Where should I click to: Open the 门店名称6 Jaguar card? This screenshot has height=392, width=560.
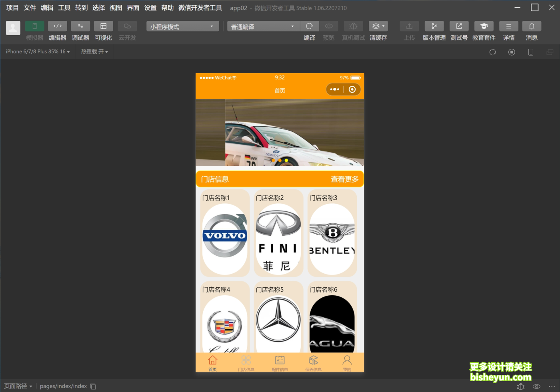click(332, 317)
